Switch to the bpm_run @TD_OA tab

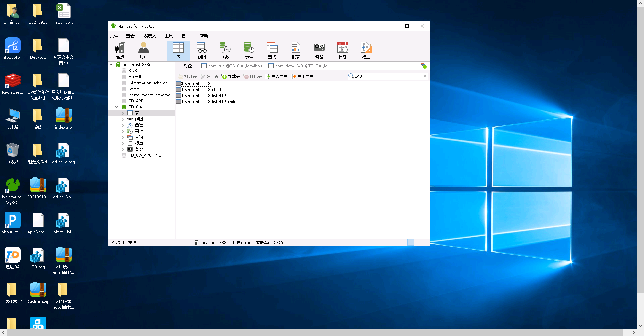(x=233, y=66)
